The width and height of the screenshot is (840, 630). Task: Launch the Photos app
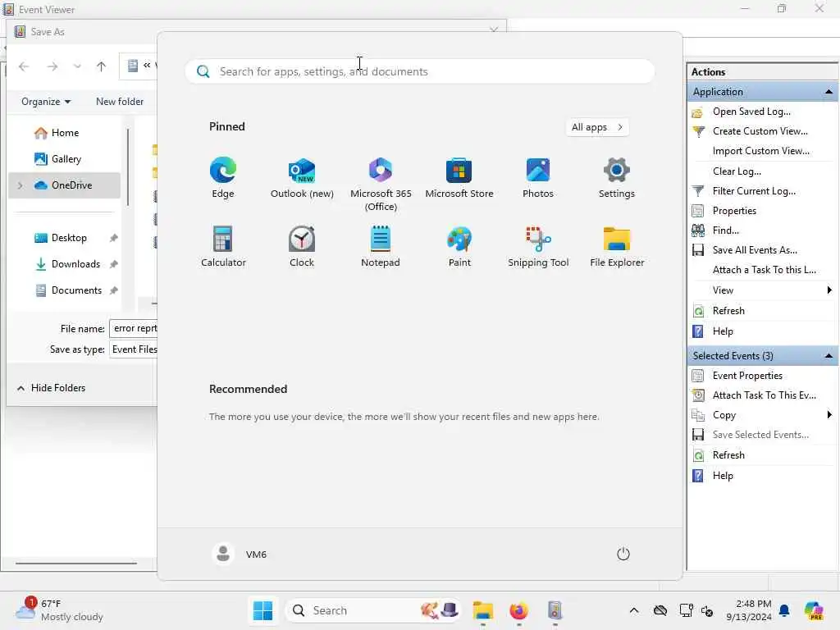(x=538, y=178)
